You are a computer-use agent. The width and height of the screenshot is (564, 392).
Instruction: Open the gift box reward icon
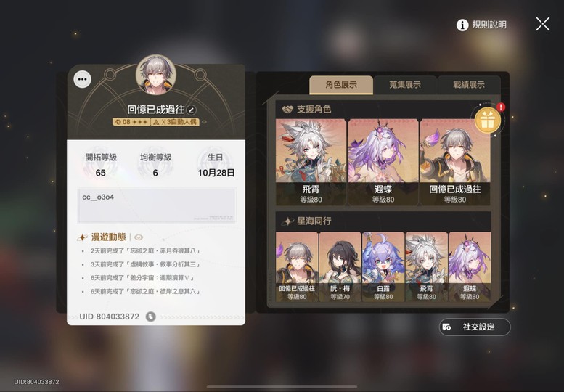pyautogui.click(x=487, y=120)
